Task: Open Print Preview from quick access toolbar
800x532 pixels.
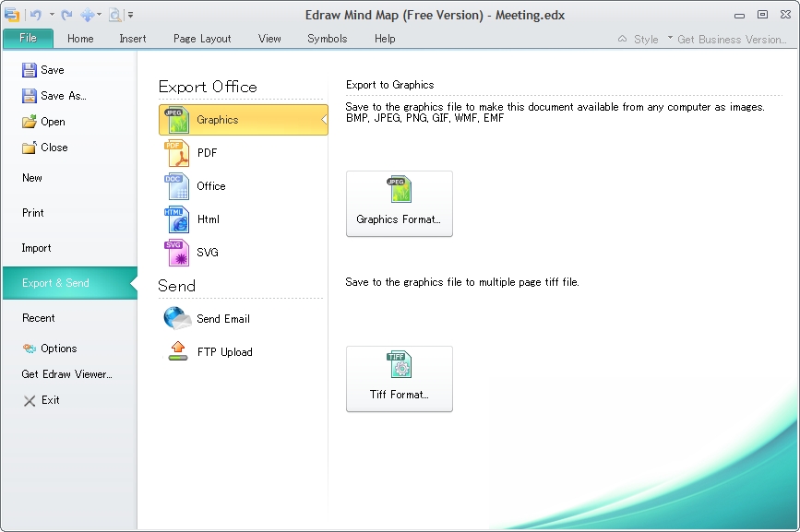Action: (x=115, y=16)
